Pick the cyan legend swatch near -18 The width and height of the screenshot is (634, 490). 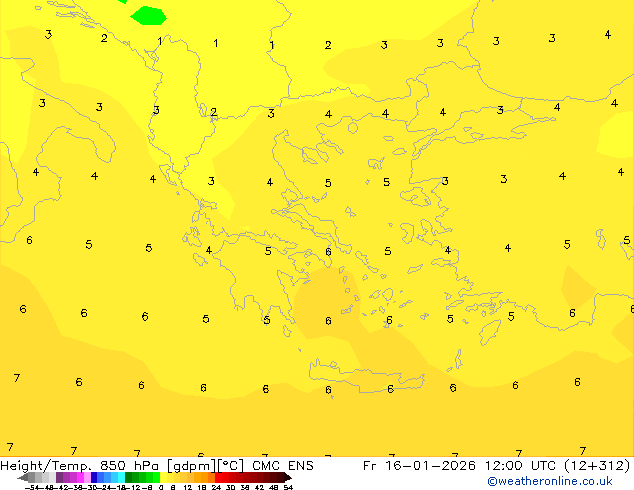pyautogui.click(x=121, y=478)
